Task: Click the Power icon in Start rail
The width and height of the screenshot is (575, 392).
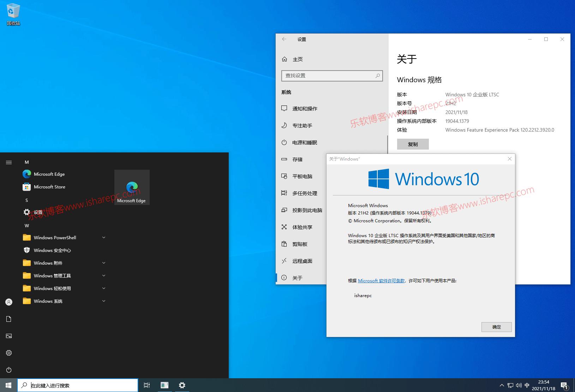Action: coord(9,370)
